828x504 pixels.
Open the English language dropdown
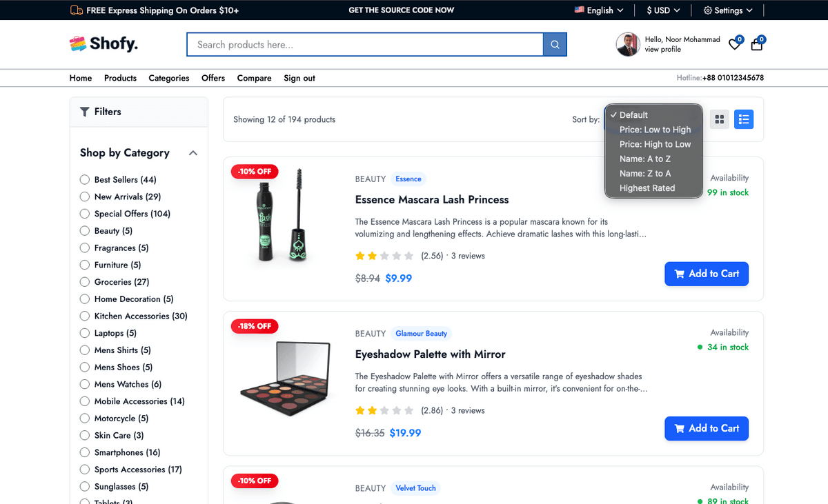599,10
